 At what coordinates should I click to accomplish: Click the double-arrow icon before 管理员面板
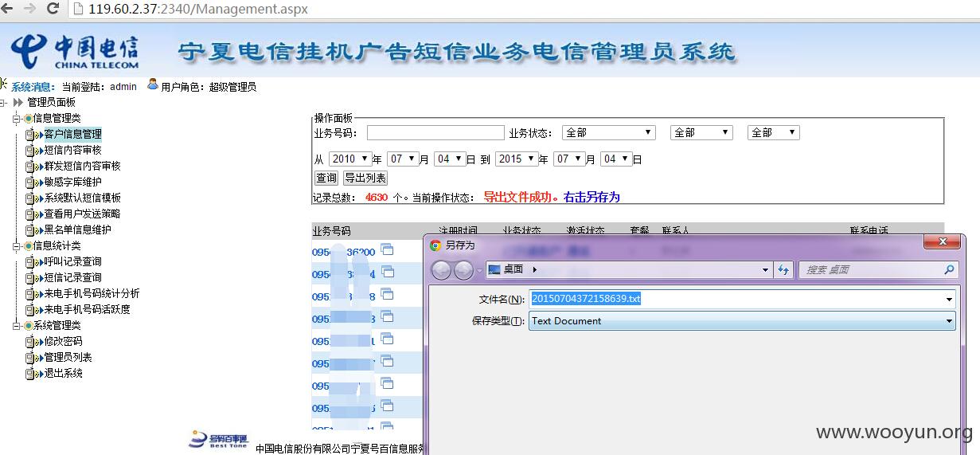pos(18,102)
